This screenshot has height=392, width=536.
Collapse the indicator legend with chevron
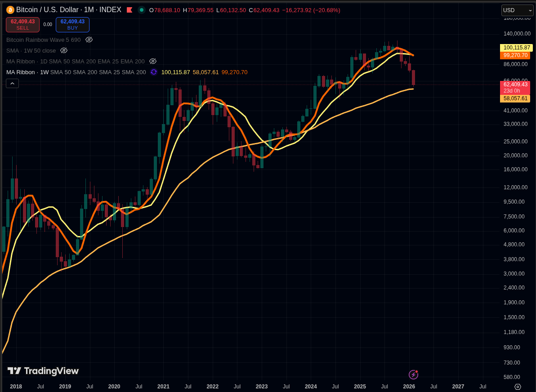(x=12, y=83)
